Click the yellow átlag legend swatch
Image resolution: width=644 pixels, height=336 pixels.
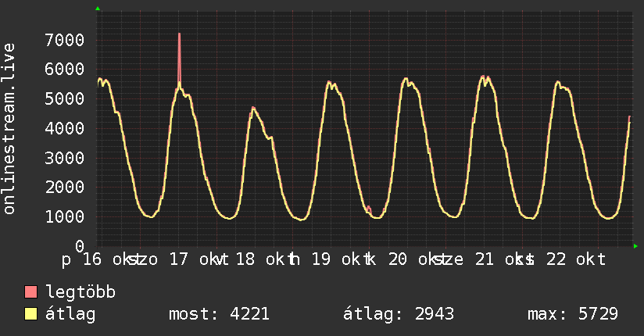tap(30, 314)
